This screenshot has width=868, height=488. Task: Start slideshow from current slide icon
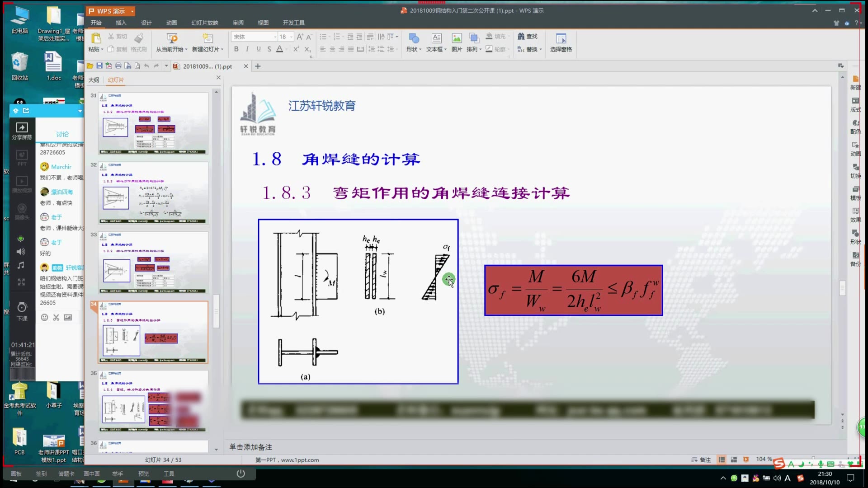[x=172, y=38]
